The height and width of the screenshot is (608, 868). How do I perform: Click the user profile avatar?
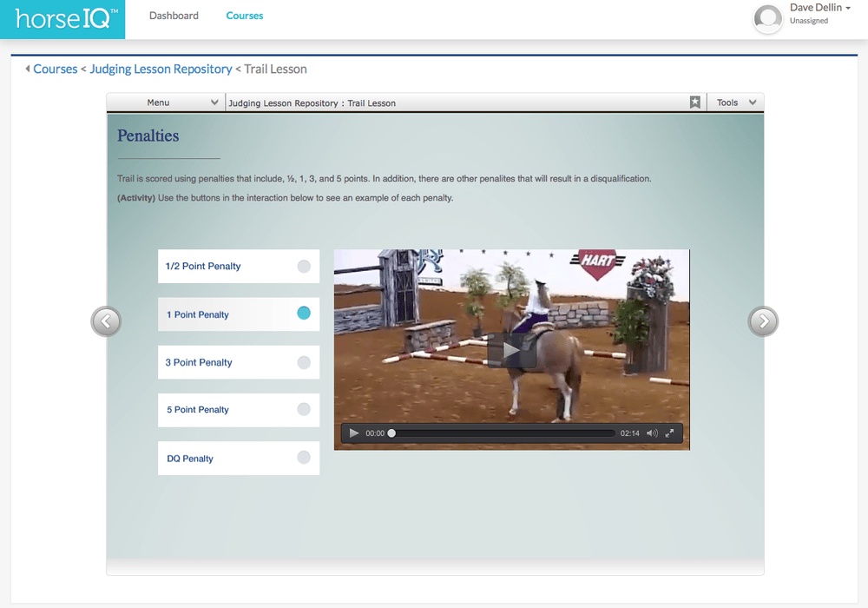(x=768, y=18)
